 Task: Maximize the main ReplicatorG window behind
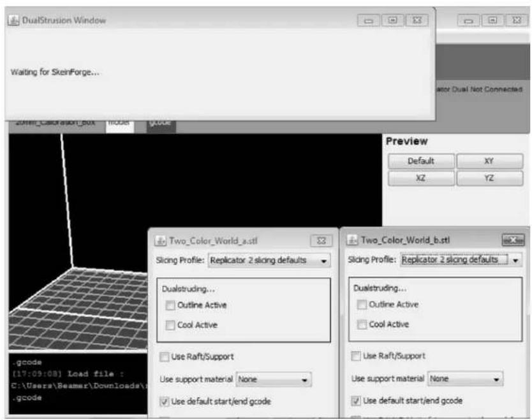492,20
